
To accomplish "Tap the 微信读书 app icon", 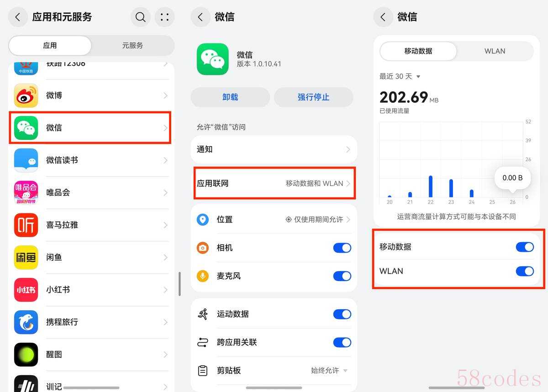I will 26,160.
